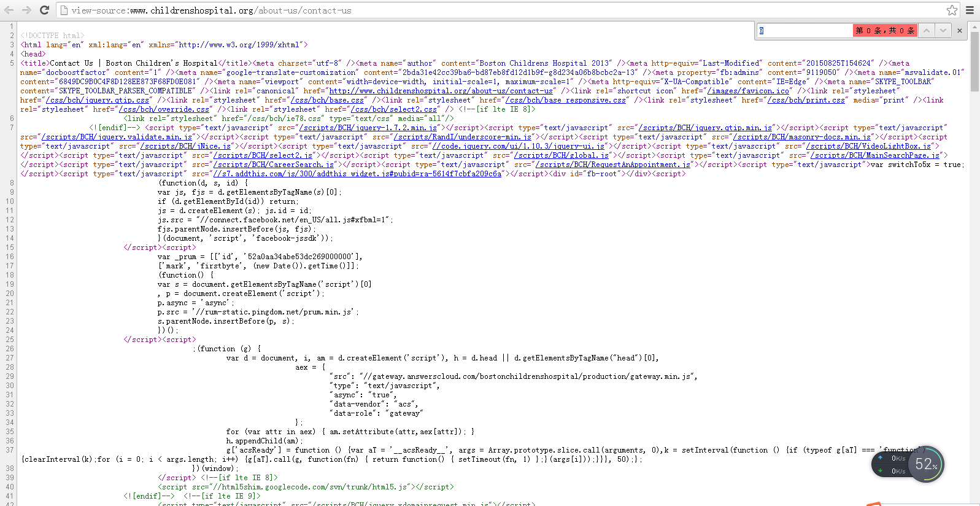Open /scripts/BCH/jquery.qtip.min.js link
This screenshot has width=980, height=506.
point(706,128)
